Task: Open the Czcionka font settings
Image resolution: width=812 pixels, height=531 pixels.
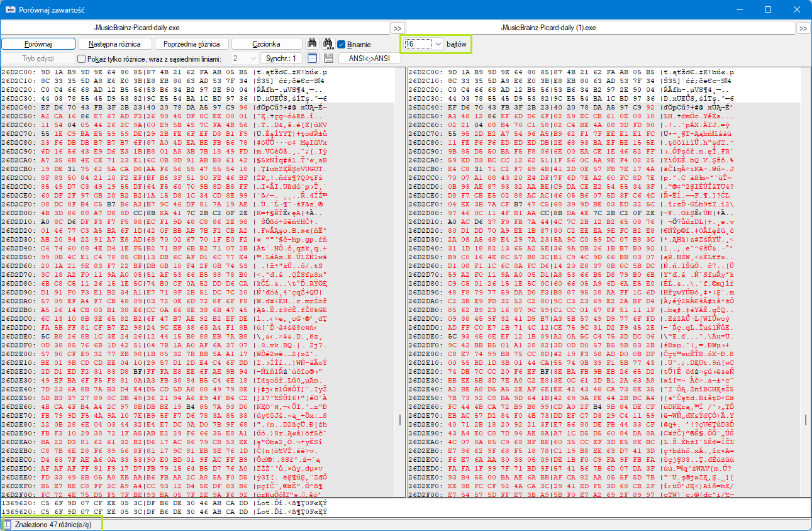Action: (267, 44)
